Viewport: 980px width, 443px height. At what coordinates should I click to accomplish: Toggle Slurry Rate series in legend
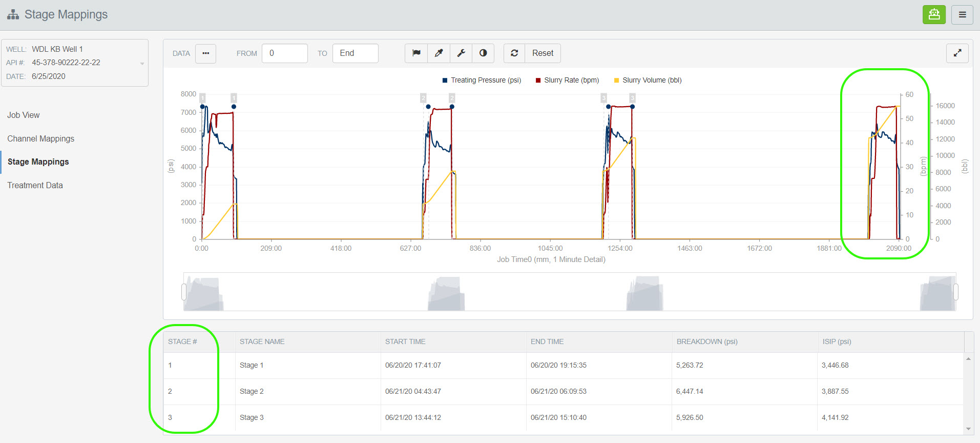pos(567,80)
